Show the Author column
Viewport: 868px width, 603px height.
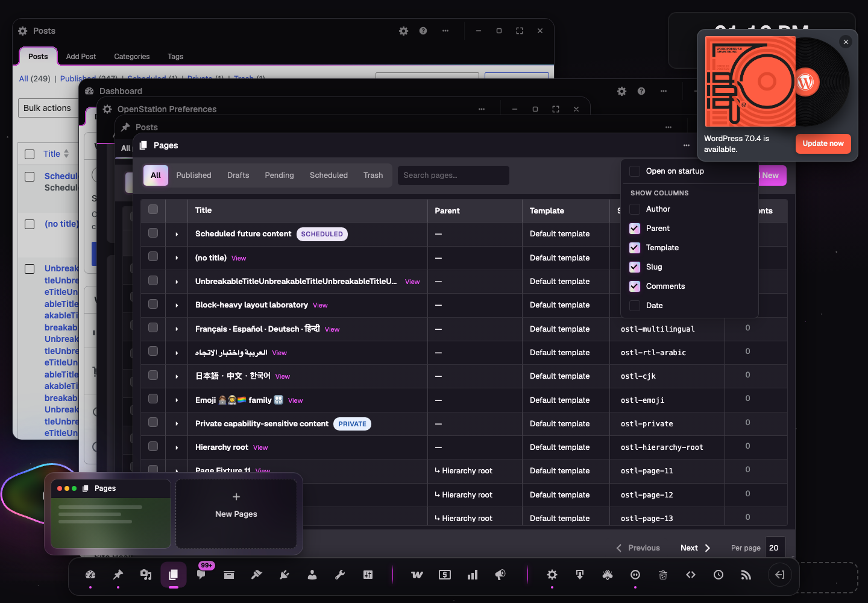[635, 209]
